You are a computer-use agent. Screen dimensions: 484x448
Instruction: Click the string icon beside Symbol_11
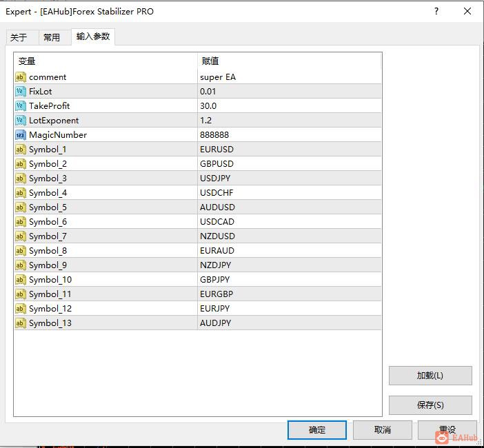(21, 294)
